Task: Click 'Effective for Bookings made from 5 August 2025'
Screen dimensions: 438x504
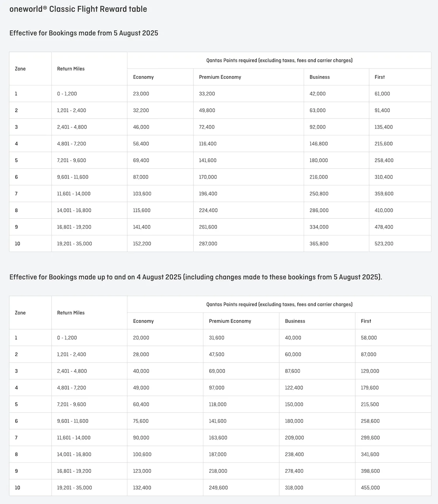Action: tap(84, 33)
